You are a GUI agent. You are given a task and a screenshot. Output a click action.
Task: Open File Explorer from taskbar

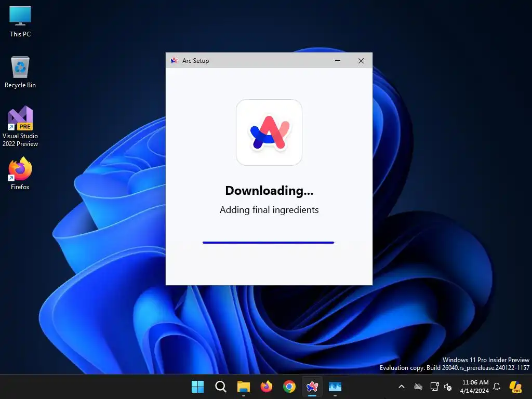tap(243, 387)
